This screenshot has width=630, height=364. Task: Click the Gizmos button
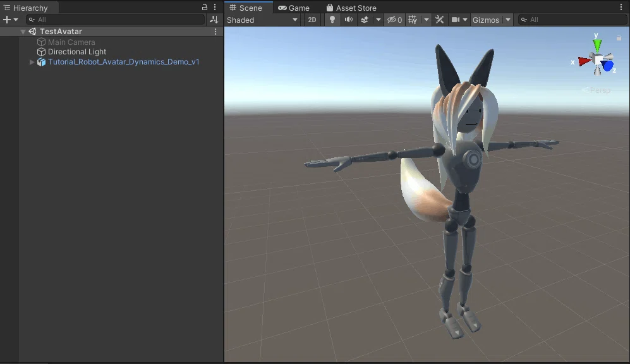click(x=486, y=20)
